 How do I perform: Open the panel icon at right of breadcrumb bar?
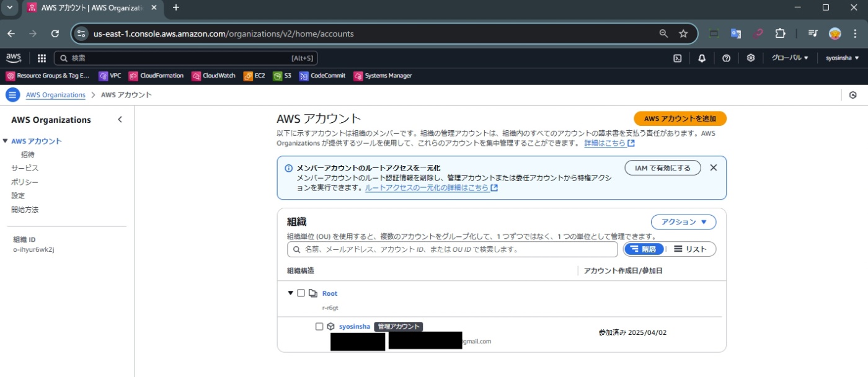tap(853, 95)
